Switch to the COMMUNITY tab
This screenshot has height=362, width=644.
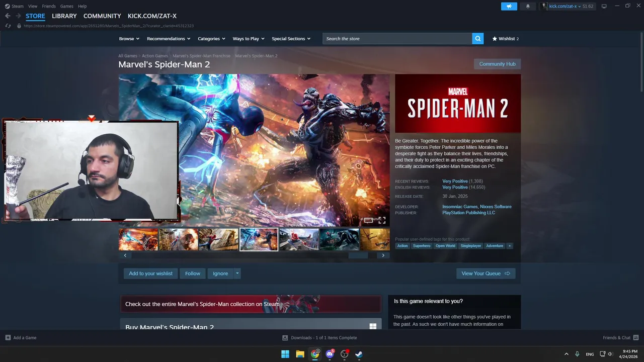102,16
